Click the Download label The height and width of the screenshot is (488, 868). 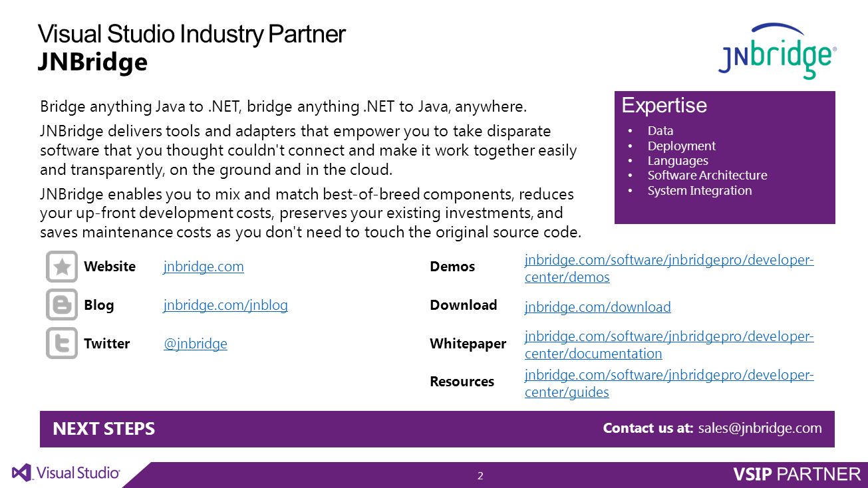coord(464,305)
